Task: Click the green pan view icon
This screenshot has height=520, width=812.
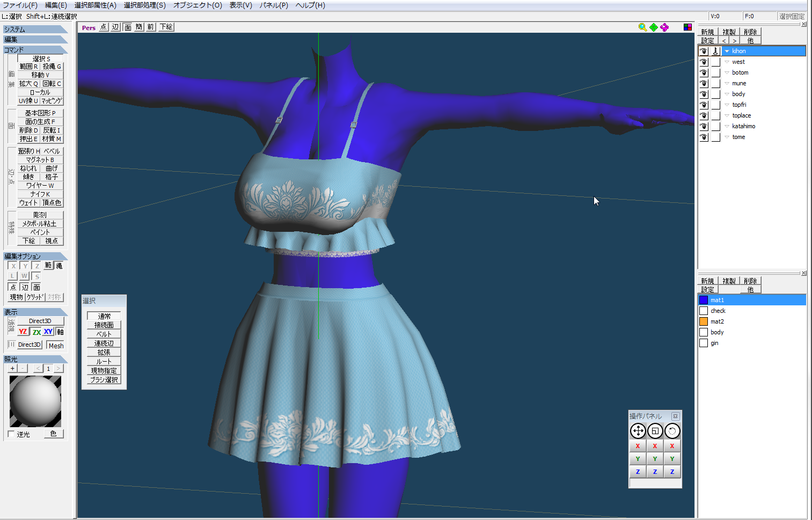Action: pos(654,27)
